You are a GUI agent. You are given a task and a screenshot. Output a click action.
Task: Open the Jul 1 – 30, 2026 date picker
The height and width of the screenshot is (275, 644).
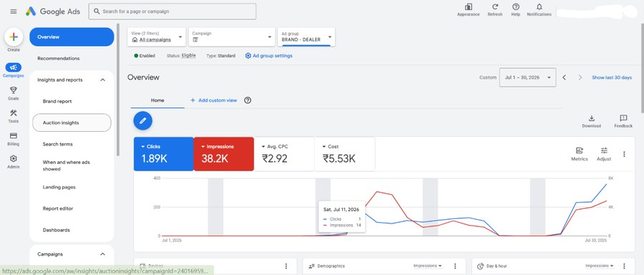[528, 77]
